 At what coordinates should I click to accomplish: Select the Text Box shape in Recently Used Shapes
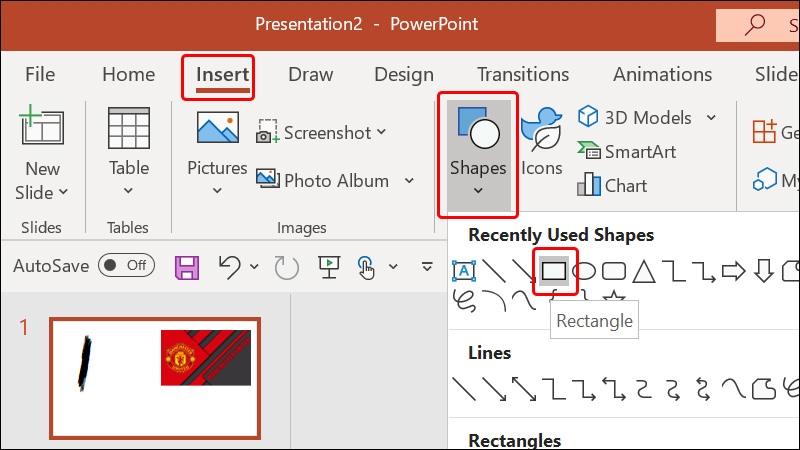point(464,271)
